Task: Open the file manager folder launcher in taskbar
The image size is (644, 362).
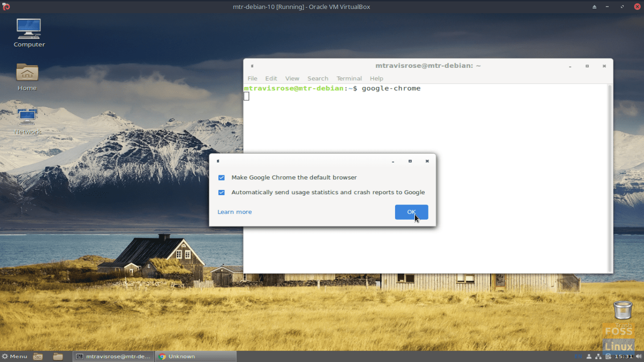Action: 58,356
